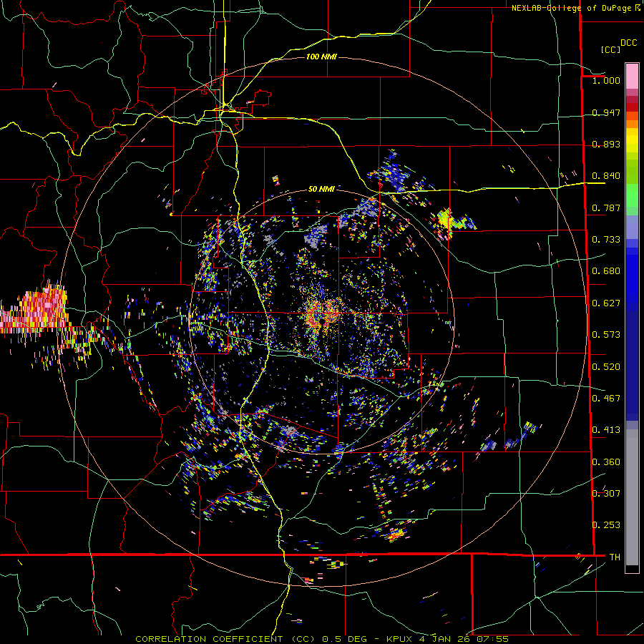The width and height of the screenshot is (644, 644).
Task: Click the 0.680 legend value
Action: click(x=606, y=271)
